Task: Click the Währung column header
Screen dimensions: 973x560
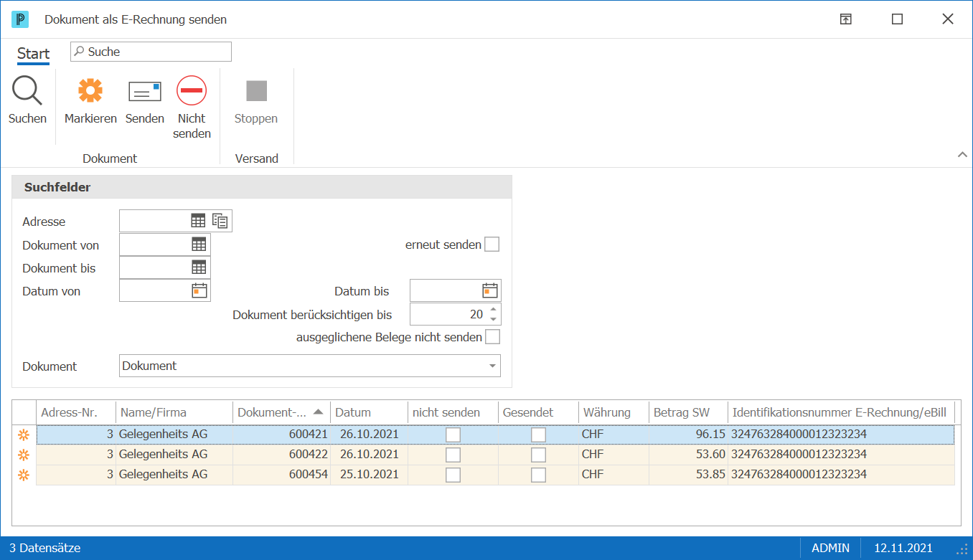Action: [x=614, y=412]
